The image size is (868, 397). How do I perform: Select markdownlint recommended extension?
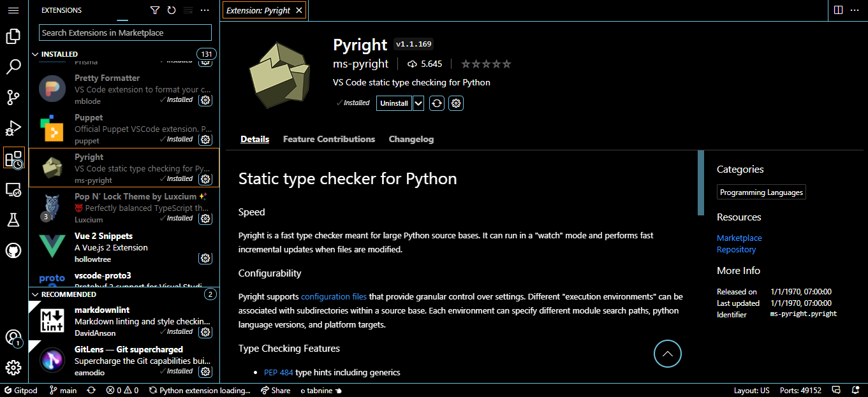point(124,321)
